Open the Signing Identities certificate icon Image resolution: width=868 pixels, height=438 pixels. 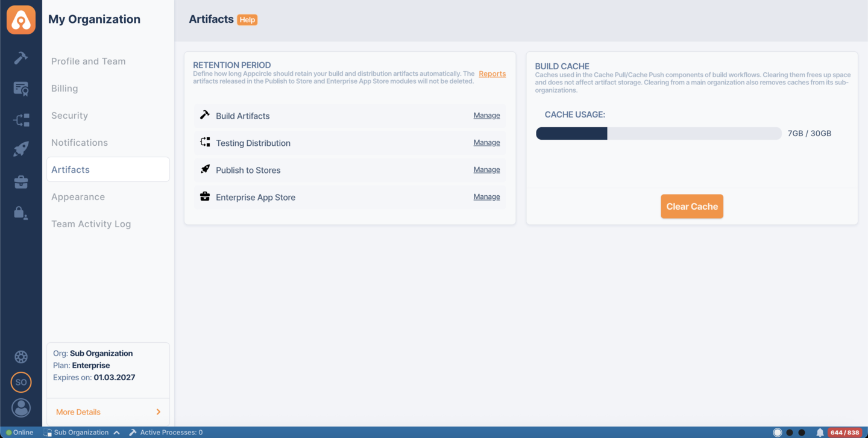[x=21, y=88]
